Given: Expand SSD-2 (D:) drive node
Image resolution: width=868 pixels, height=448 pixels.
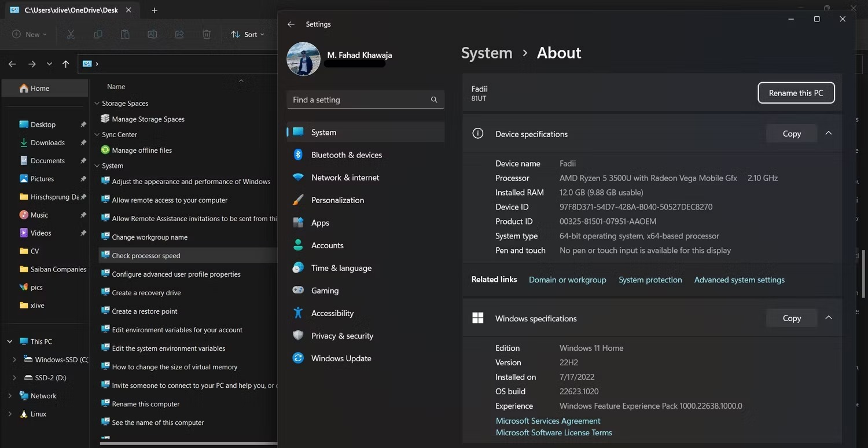Looking at the screenshot, I should [x=14, y=377].
